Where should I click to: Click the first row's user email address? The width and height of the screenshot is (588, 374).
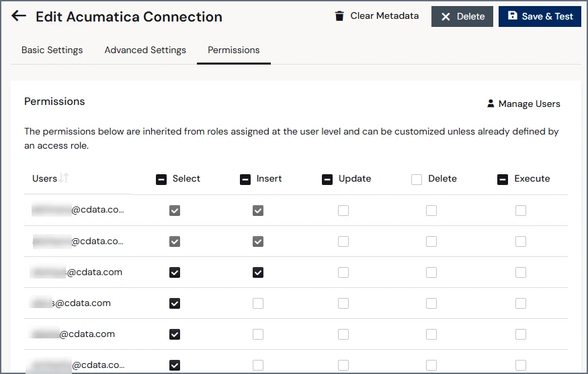pyautogui.click(x=78, y=209)
